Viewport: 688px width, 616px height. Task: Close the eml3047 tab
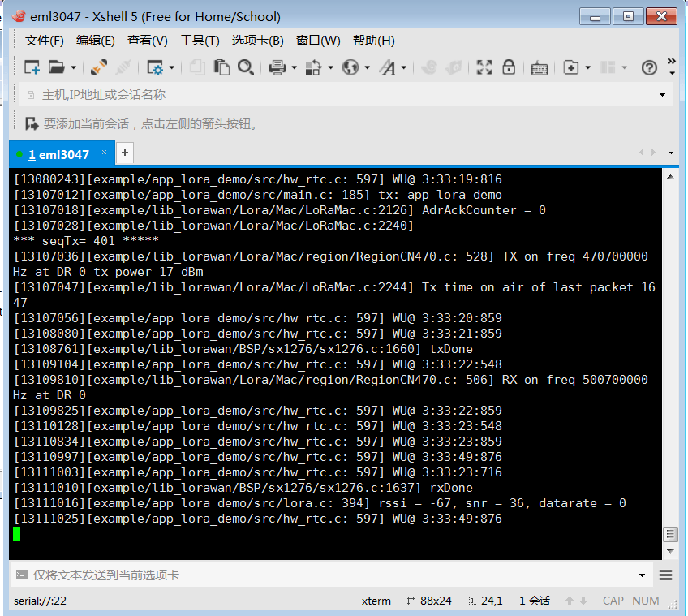[x=104, y=153]
